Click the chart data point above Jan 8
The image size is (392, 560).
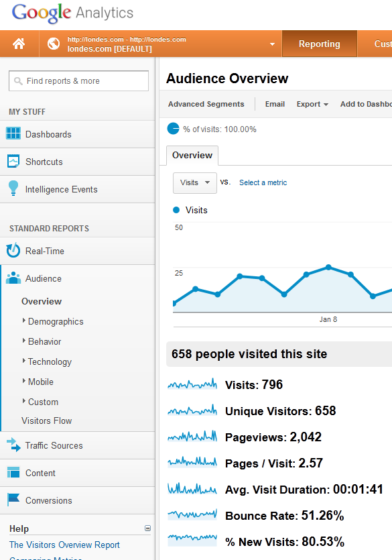[328, 267]
